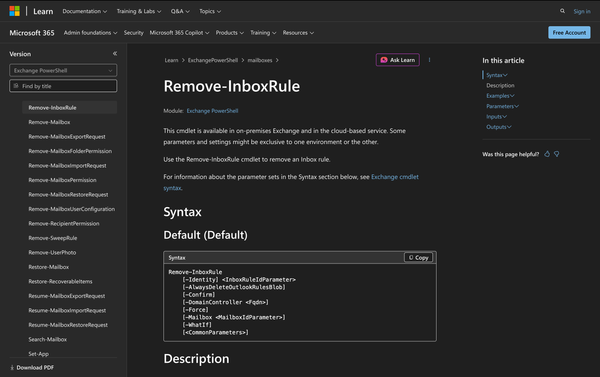This screenshot has height=377, width=600.
Task: Open Restore-RecoverableItems in sidebar
Action: click(x=60, y=281)
